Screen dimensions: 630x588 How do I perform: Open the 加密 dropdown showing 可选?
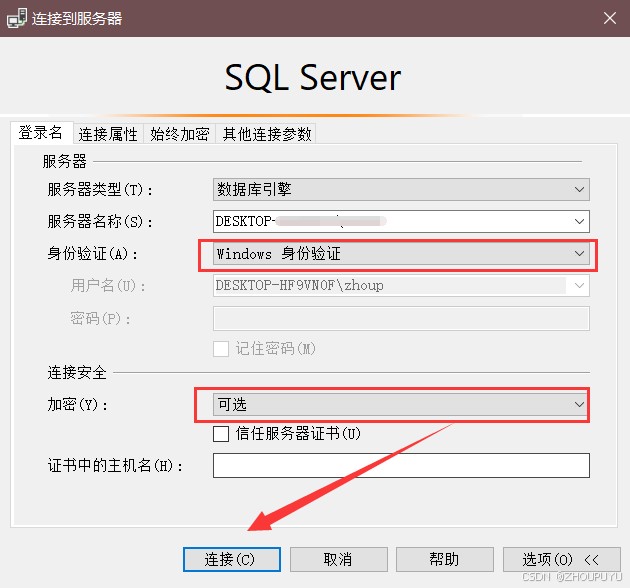point(578,404)
